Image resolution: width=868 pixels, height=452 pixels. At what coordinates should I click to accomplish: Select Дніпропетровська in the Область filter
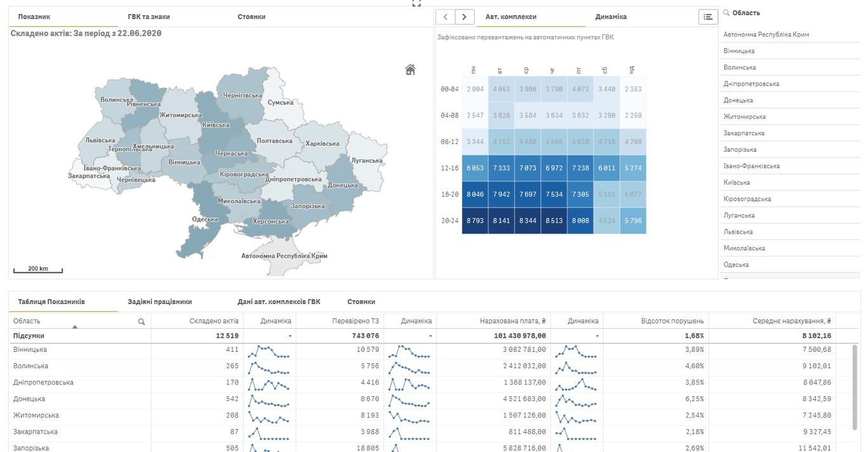pos(751,84)
